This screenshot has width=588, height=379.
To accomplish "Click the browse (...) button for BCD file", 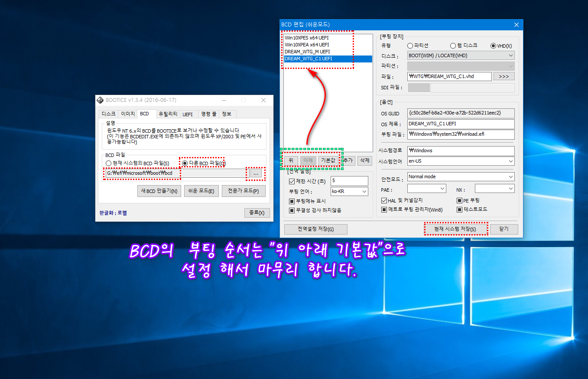I will coord(256,173).
